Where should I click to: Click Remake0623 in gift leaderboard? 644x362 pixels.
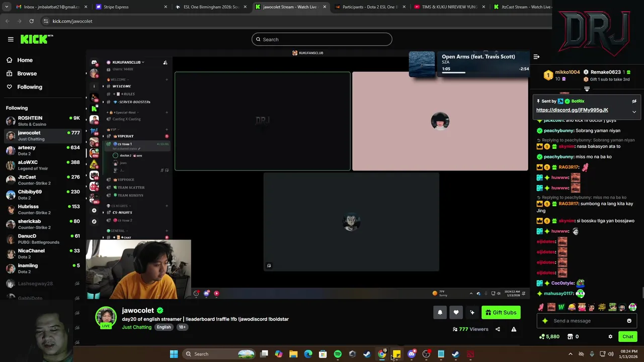(605, 72)
